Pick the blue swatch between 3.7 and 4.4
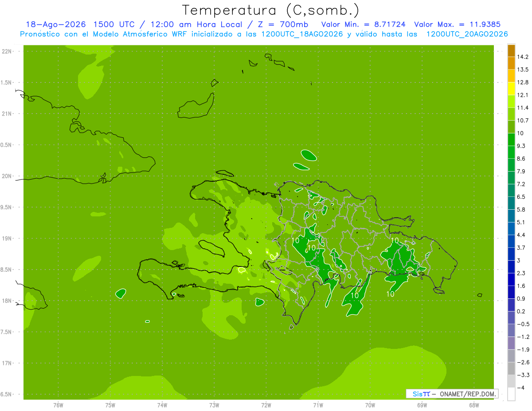The height and width of the screenshot is (411, 532). coord(511,241)
